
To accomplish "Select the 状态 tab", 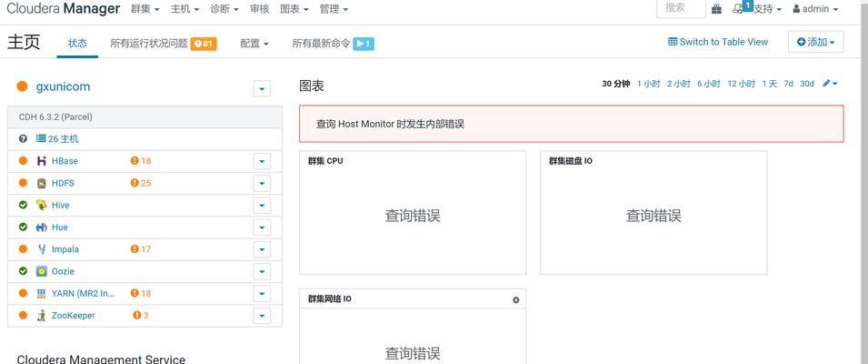I will 77,43.
